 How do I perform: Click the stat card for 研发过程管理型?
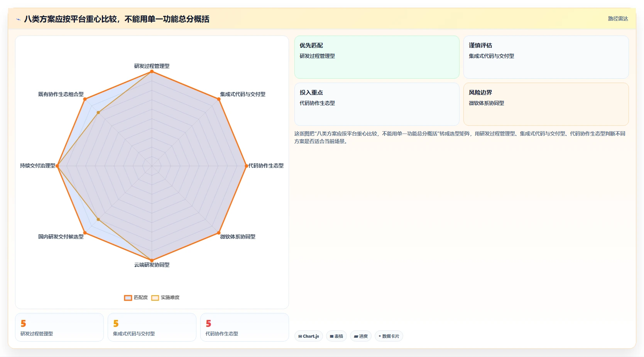click(59, 327)
